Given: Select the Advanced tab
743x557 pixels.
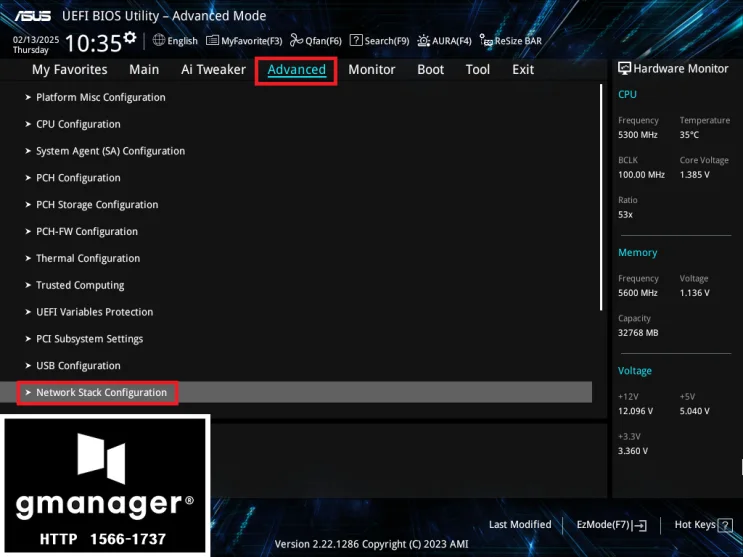Looking at the screenshot, I should [297, 70].
